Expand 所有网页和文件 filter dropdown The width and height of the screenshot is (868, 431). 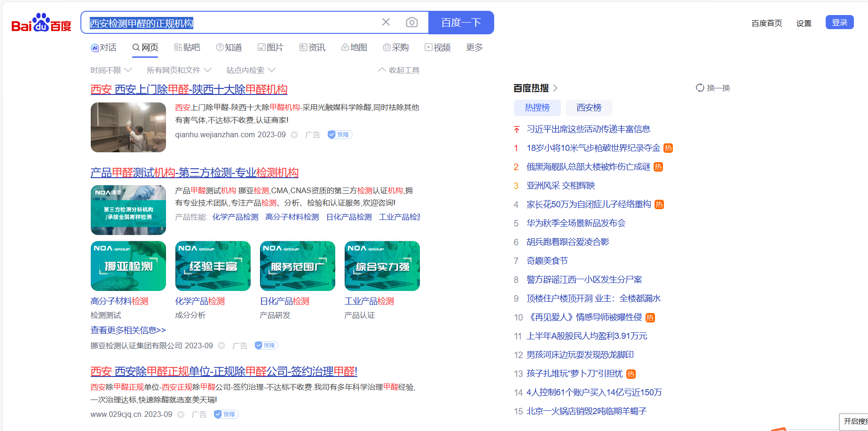(179, 70)
